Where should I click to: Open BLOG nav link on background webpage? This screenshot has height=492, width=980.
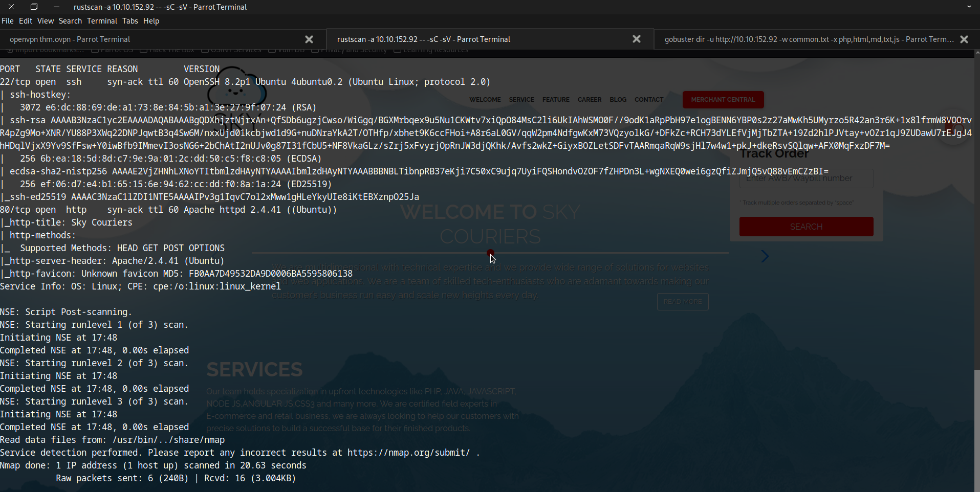(618, 100)
